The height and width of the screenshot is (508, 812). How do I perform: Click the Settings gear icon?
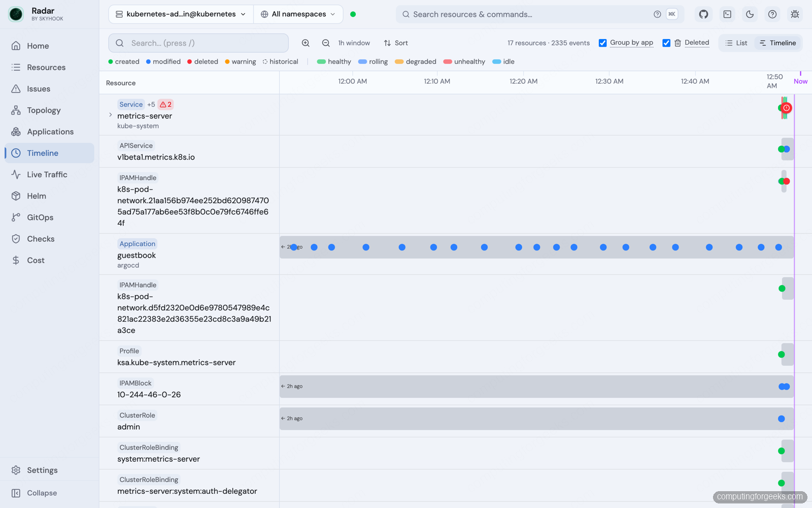pos(16,470)
